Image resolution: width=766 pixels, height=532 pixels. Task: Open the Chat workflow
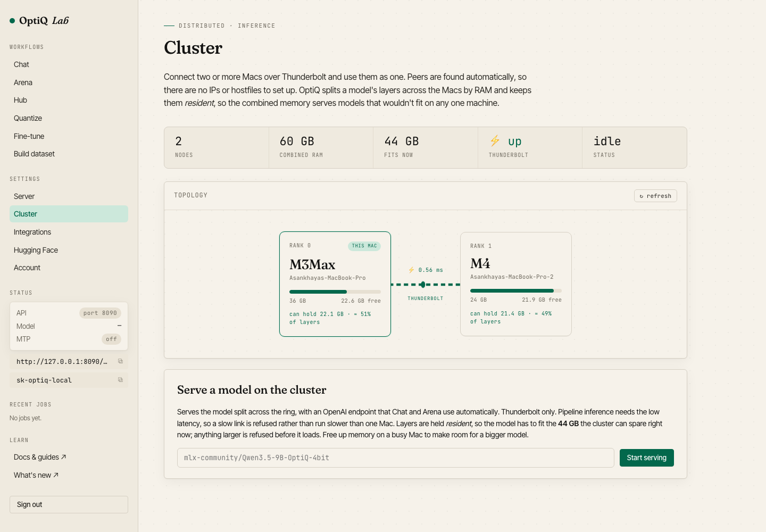[x=69, y=64]
